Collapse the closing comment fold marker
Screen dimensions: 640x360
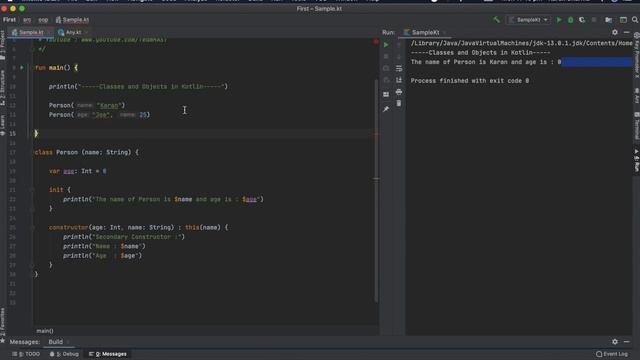pos(32,49)
